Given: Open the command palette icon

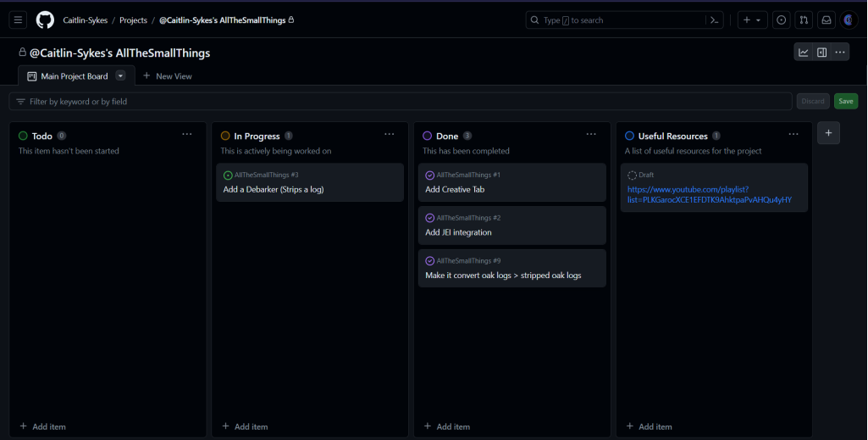Looking at the screenshot, I should point(716,20).
